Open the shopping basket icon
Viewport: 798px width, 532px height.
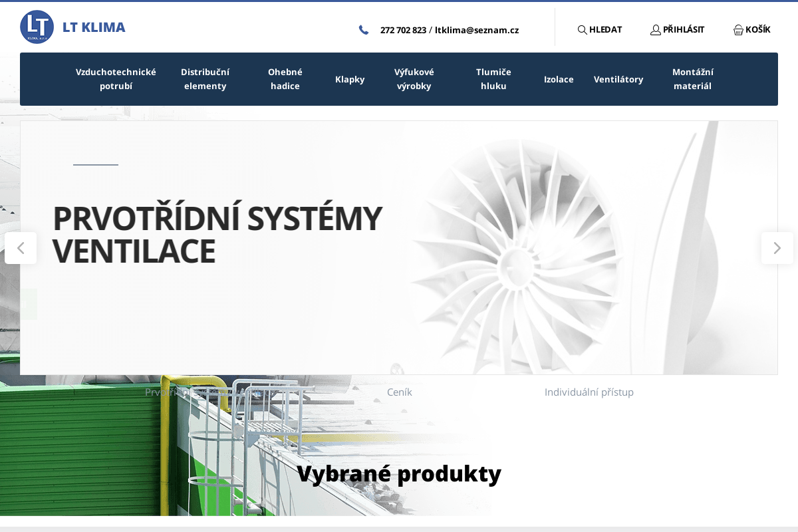[738, 30]
